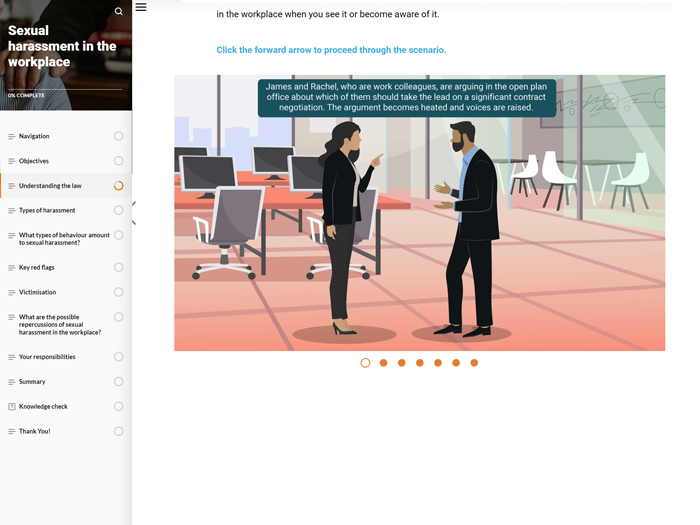The image size is (700, 525).
Task: Toggle the hamburger menu icon
Action: tap(141, 7)
